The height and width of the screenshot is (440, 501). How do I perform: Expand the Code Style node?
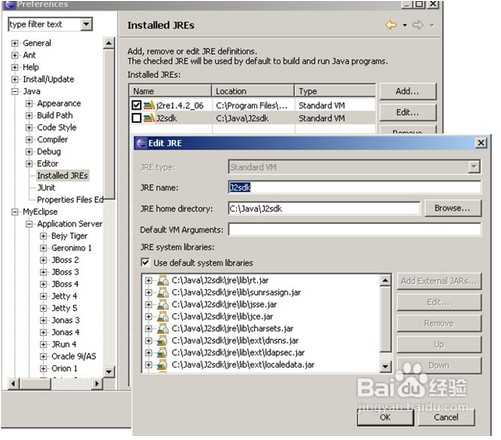[x=29, y=128]
